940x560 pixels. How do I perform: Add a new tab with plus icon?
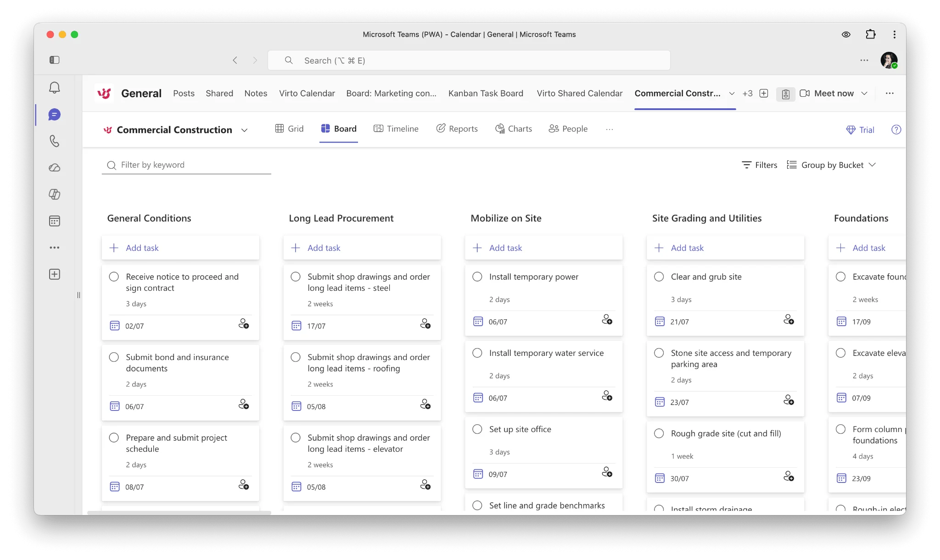(x=764, y=93)
